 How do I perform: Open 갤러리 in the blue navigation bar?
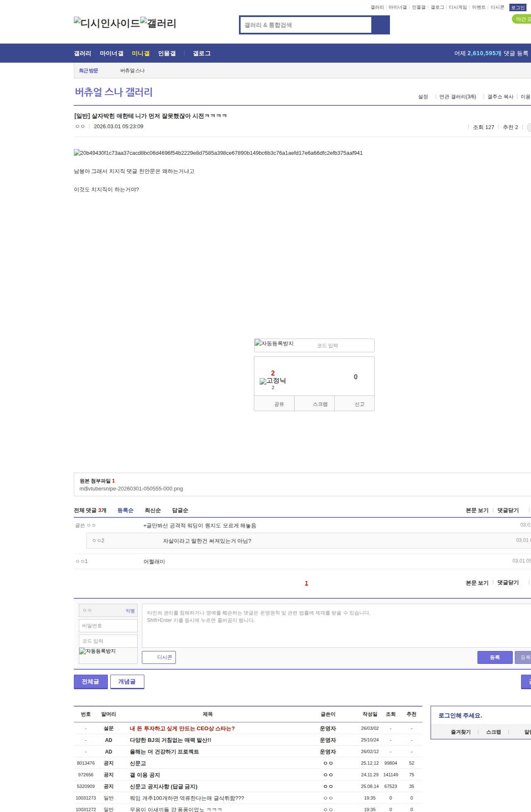(83, 54)
